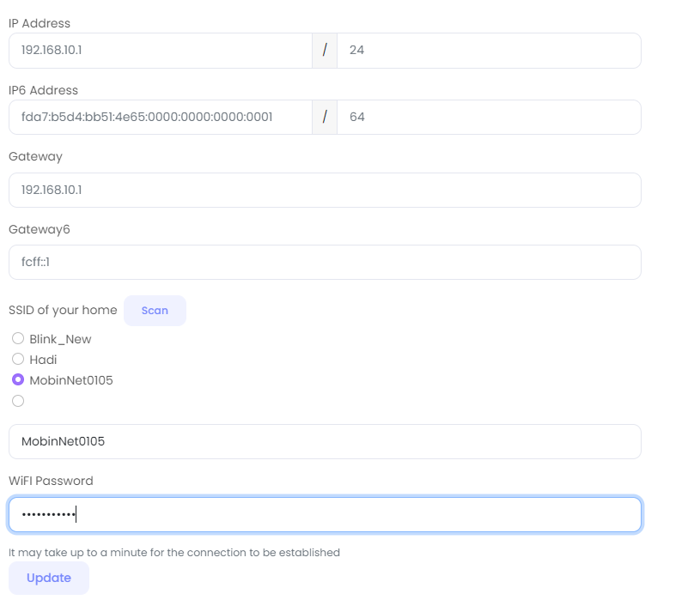Click the Hadi network label
The width and height of the screenshot is (700, 612).
tap(43, 360)
